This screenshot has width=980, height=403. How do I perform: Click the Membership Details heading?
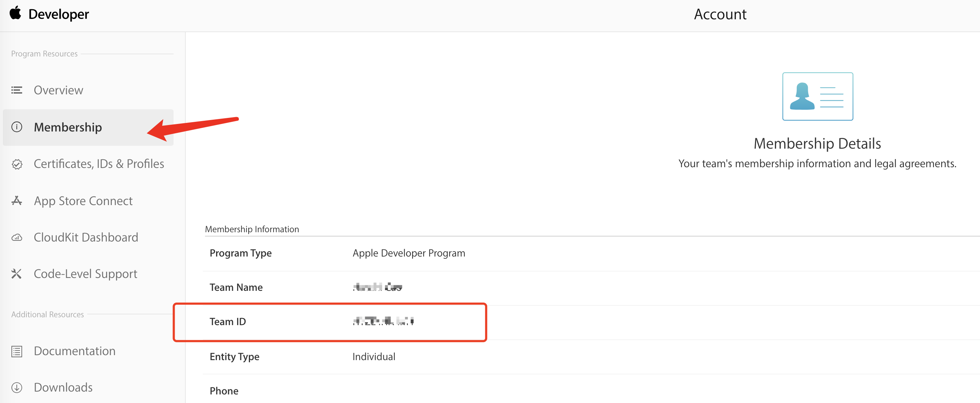(x=817, y=144)
